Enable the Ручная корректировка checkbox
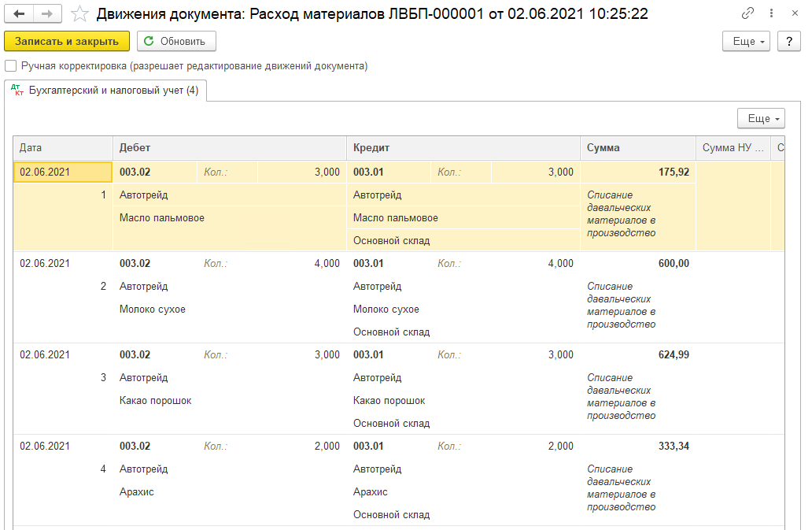 coord(10,66)
